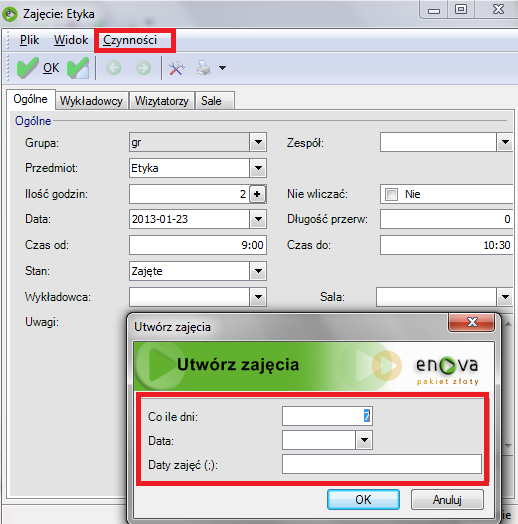Open the Plik menu
518x524 pixels.
click(29, 40)
